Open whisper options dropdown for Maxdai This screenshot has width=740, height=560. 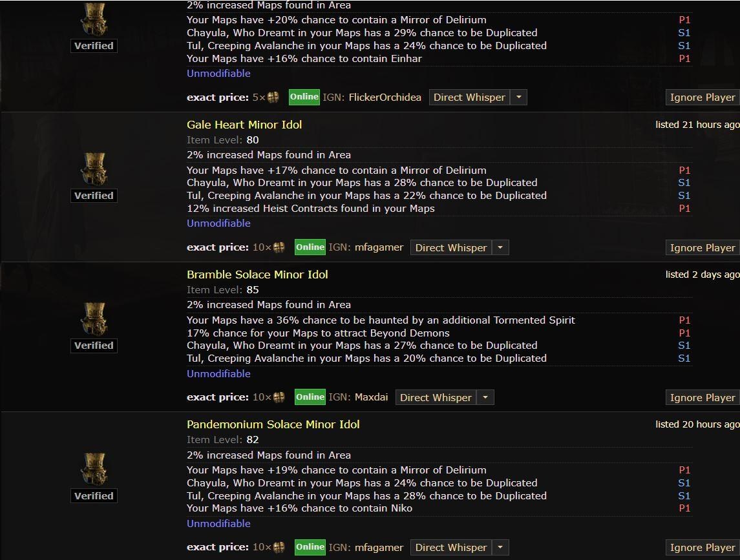(485, 398)
